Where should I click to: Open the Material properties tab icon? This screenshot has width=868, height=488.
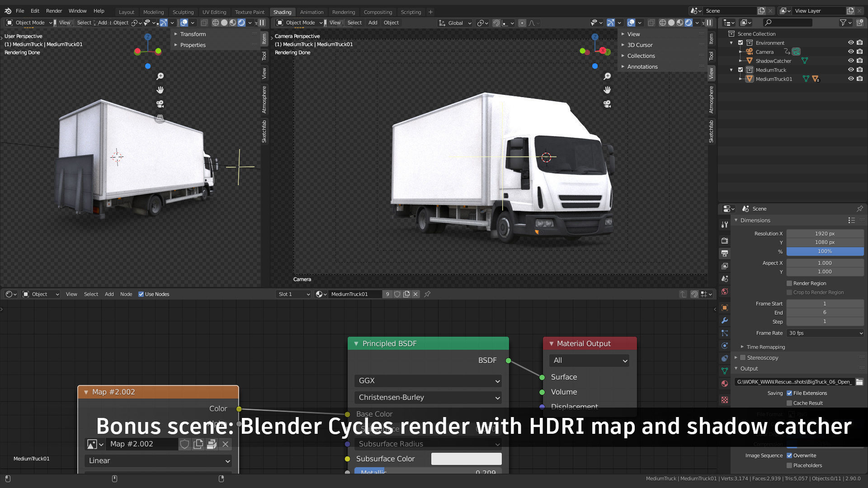[x=725, y=383]
